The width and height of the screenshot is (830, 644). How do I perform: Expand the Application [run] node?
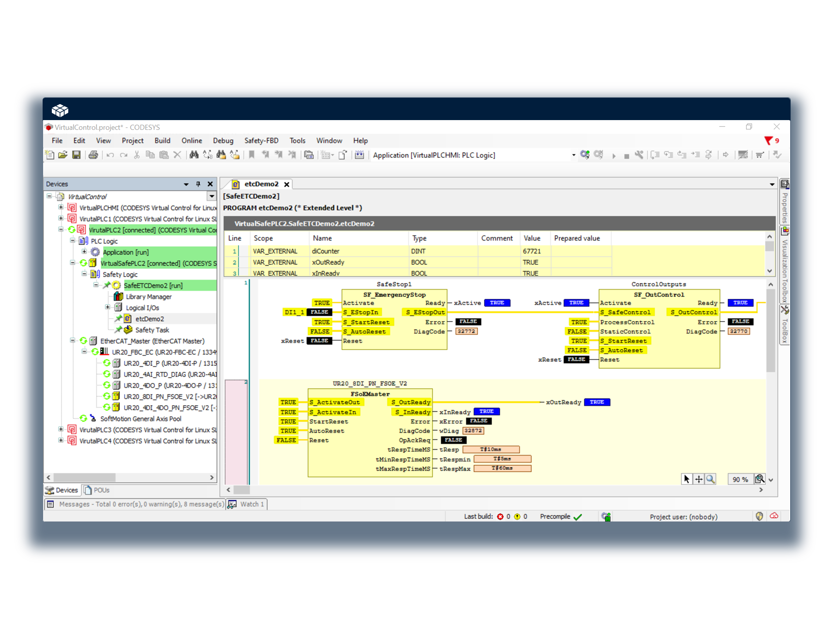click(x=84, y=252)
